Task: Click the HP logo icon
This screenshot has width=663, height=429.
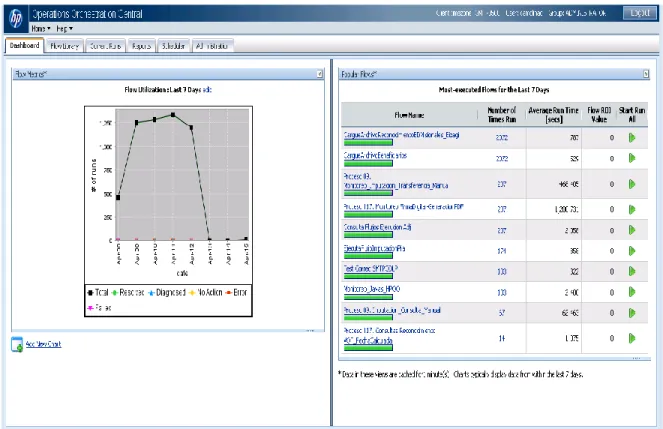Action: (16, 19)
